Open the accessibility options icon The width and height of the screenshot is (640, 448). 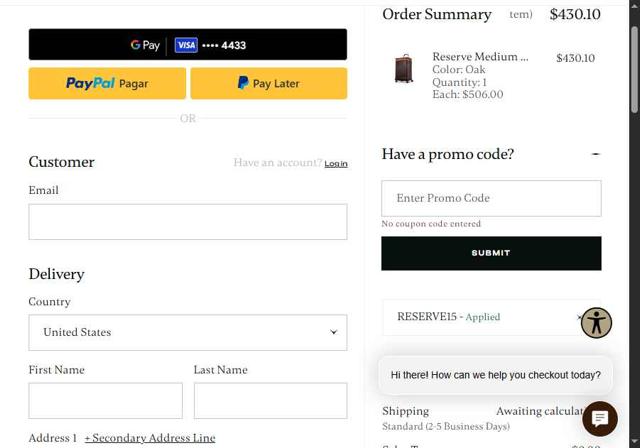[596, 323]
